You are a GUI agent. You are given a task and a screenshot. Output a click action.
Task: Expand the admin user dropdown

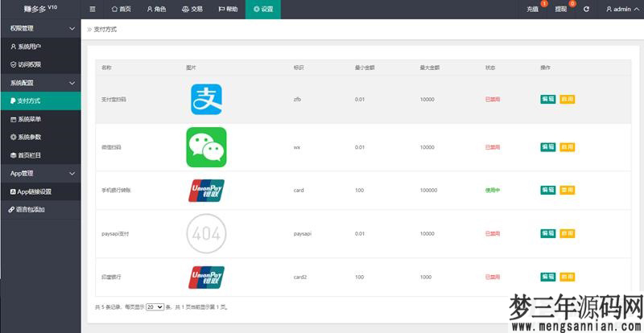tap(621, 9)
